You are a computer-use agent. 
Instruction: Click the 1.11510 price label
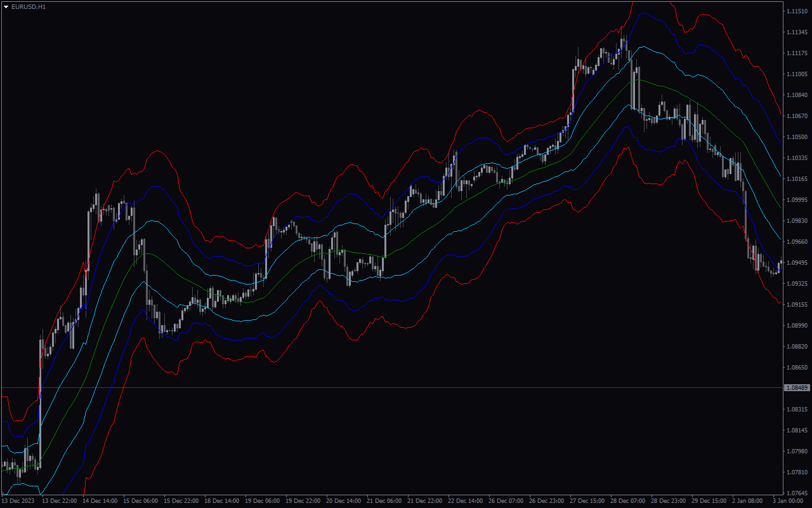797,11
